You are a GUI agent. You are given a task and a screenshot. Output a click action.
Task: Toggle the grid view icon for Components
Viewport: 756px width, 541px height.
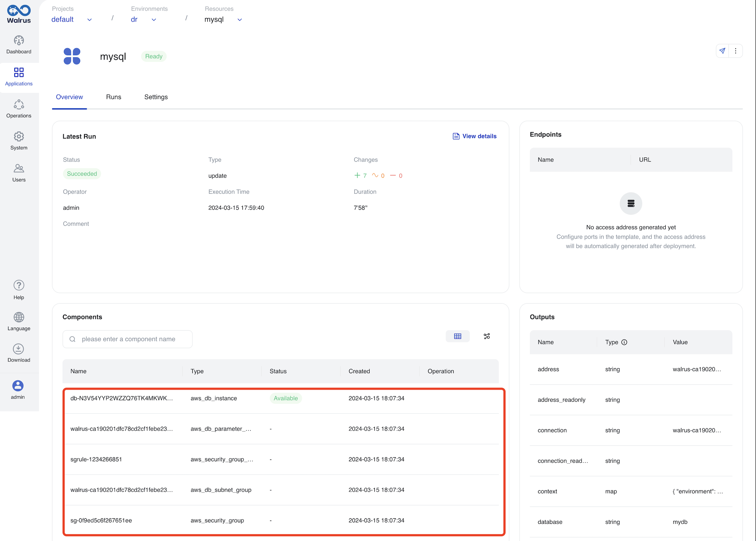click(458, 336)
